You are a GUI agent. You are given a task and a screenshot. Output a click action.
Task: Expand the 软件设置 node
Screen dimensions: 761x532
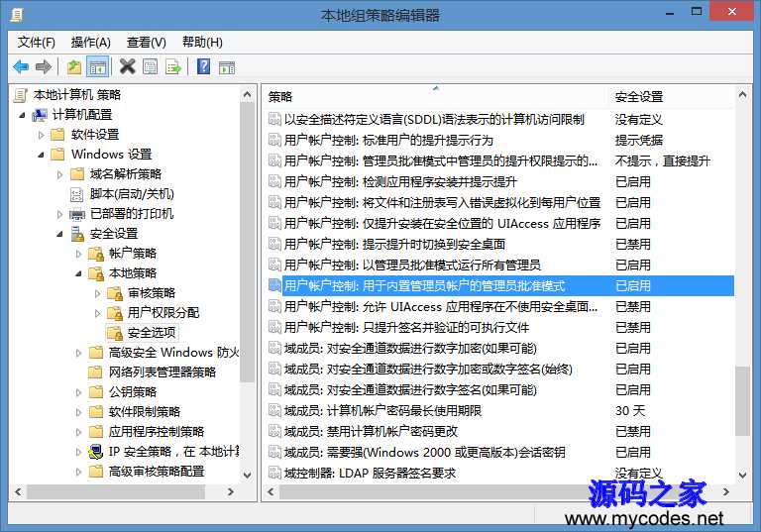42,135
